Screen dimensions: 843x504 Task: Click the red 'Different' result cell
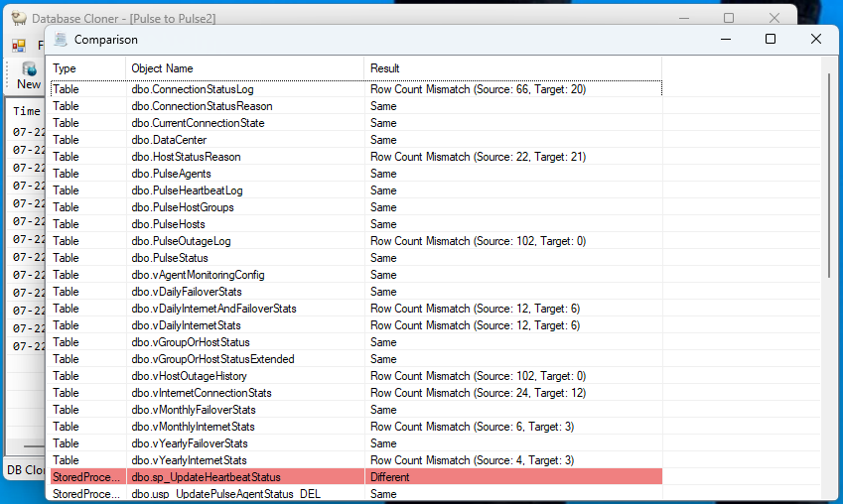[513, 477]
